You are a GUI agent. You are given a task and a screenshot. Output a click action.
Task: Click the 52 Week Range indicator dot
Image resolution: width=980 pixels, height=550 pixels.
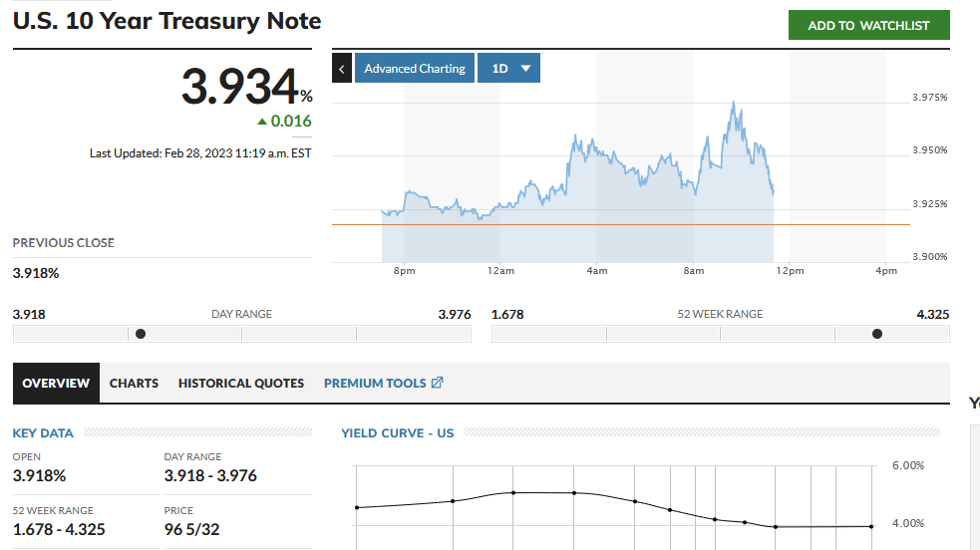[x=877, y=334]
